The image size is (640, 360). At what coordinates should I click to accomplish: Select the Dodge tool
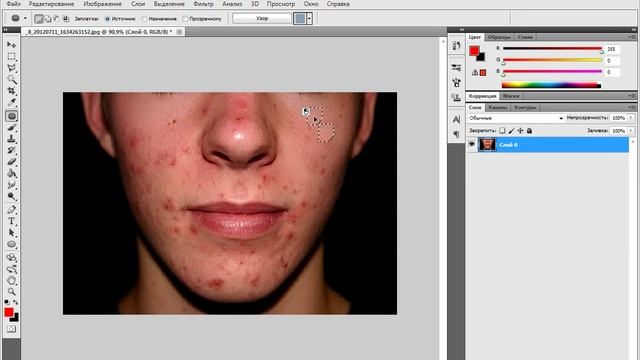[x=11, y=196]
